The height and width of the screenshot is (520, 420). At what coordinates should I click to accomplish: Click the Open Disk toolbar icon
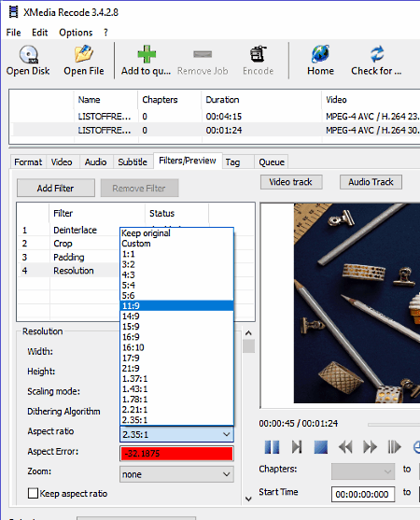29,54
